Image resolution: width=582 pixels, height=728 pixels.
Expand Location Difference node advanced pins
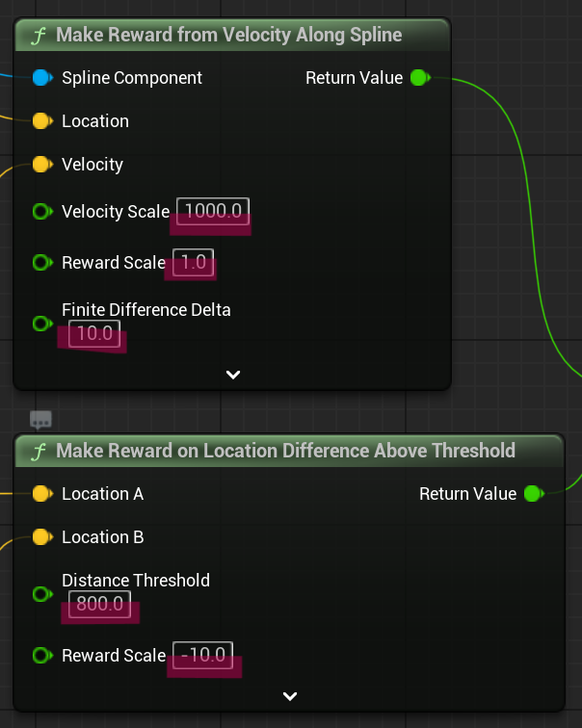point(289,695)
